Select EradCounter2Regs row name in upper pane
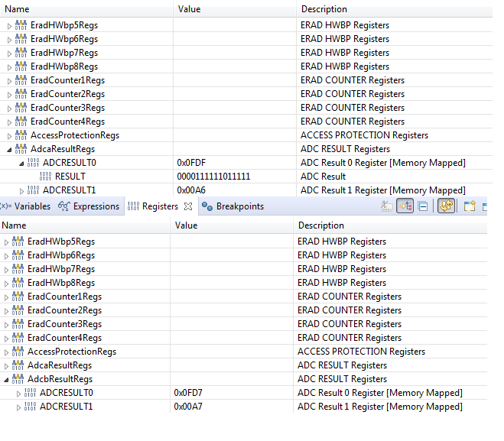Screen dimensions: 504x441 pos(67,94)
